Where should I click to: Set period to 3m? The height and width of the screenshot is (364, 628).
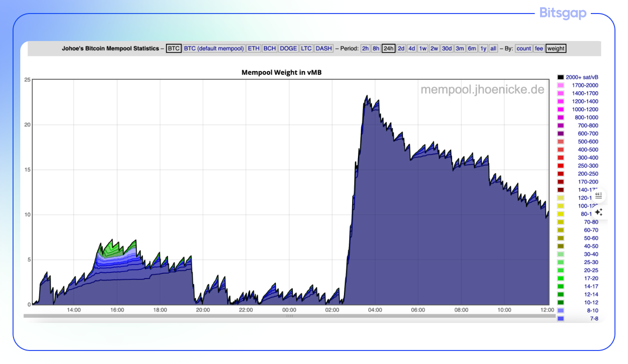click(460, 48)
